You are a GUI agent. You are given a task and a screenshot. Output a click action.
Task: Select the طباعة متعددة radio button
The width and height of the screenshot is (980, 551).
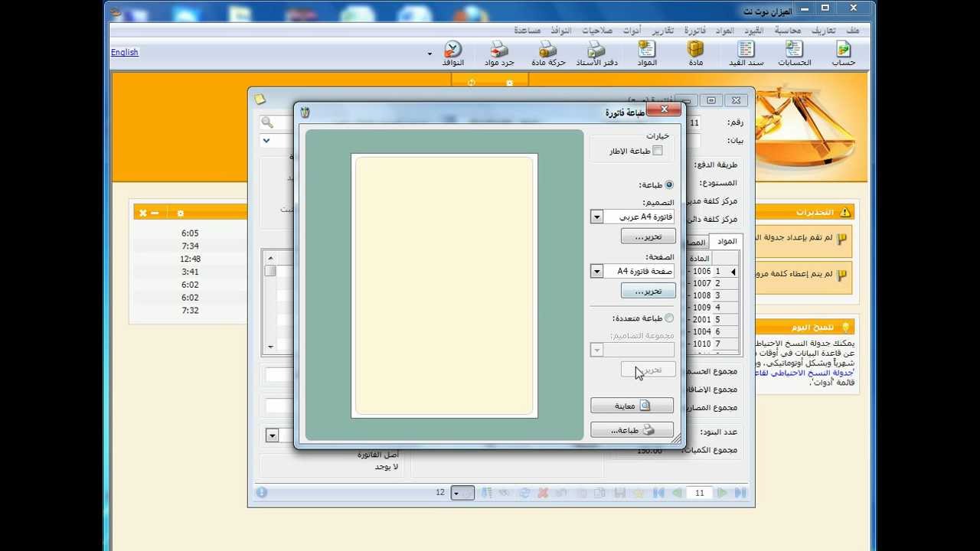[x=669, y=318]
